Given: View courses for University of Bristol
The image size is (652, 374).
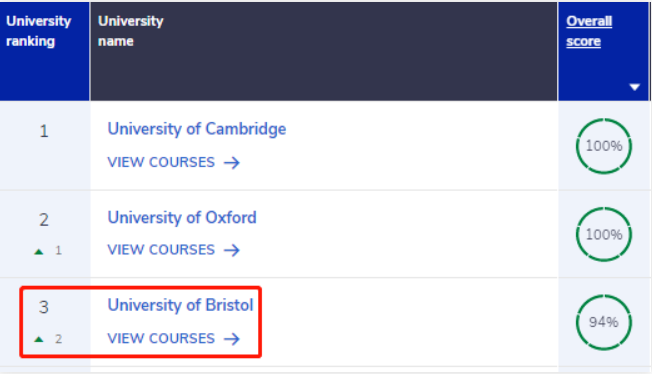Looking at the screenshot, I should point(173,339).
